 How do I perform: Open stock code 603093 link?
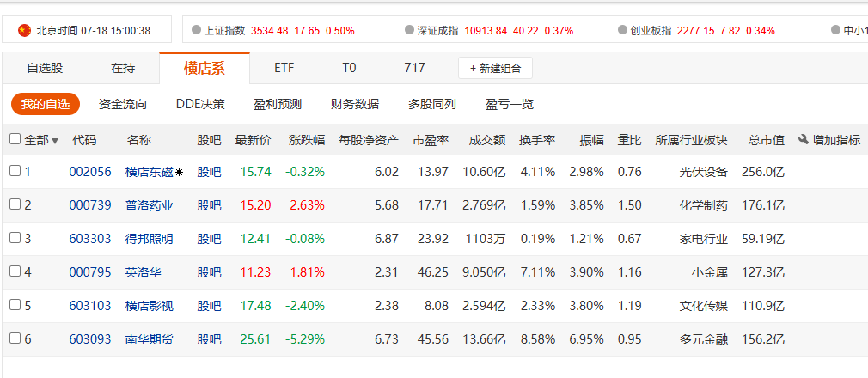(90, 339)
